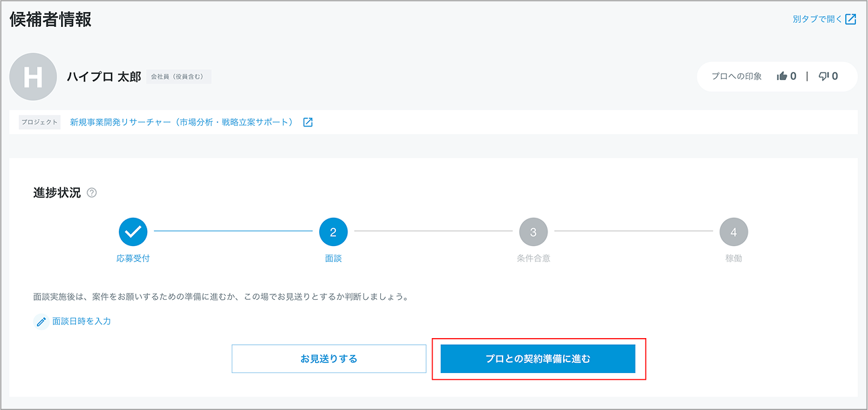
Task: Click the 面談日時を入力 link text
Action: click(81, 321)
